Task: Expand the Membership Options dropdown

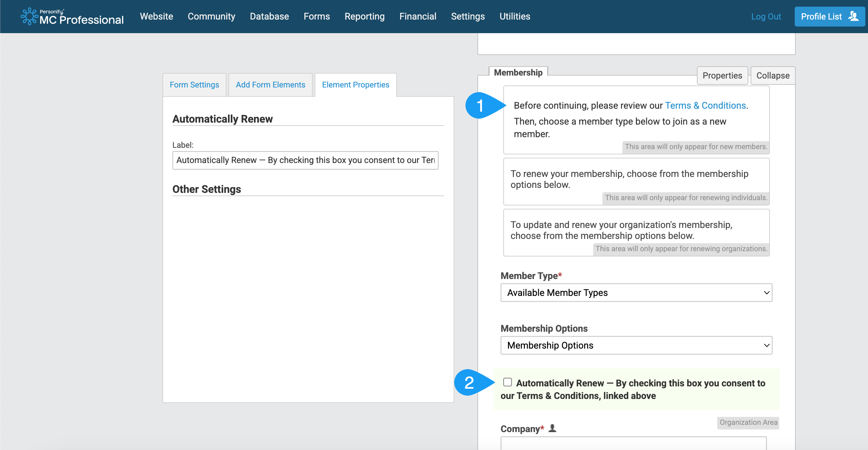Action: pos(636,345)
